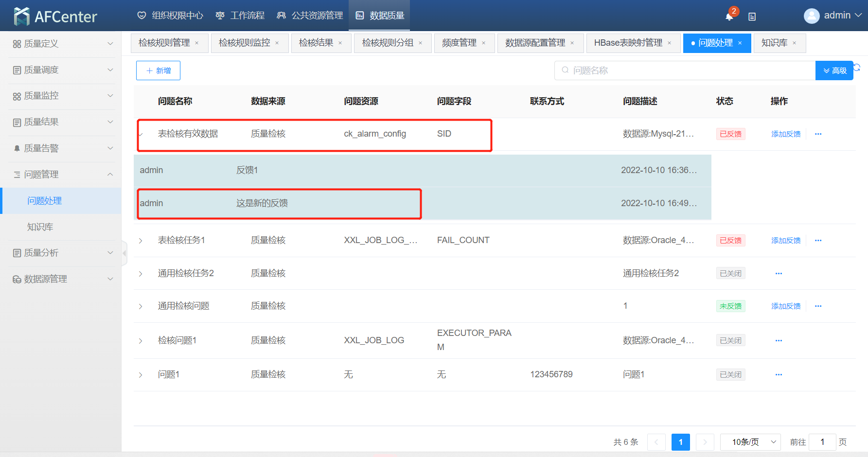Open the 10条/页 page size dropdown
Image resolution: width=868 pixels, height=457 pixels.
click(750, 442)
